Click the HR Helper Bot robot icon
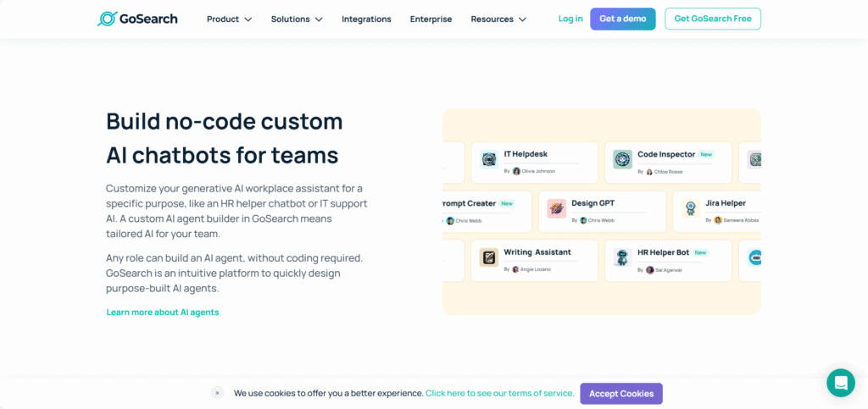This screenshot has height=409, width=868. click(x=623, y=257)
